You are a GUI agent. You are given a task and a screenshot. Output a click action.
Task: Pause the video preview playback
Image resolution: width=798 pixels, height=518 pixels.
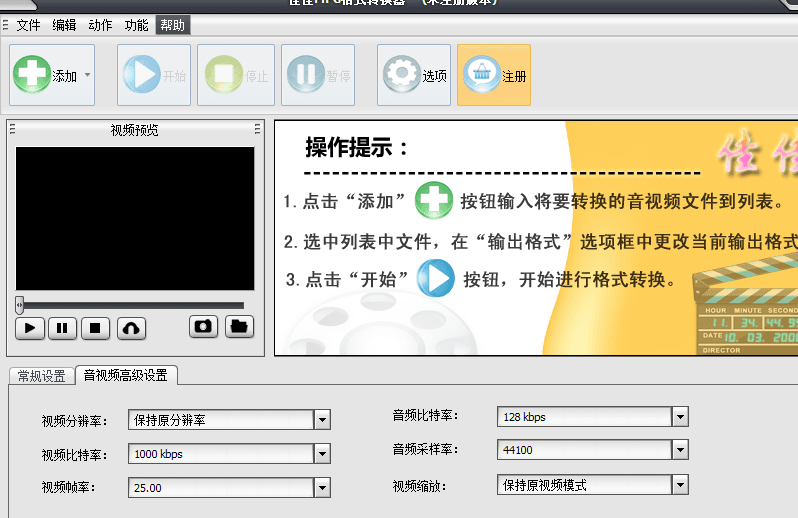62,328
